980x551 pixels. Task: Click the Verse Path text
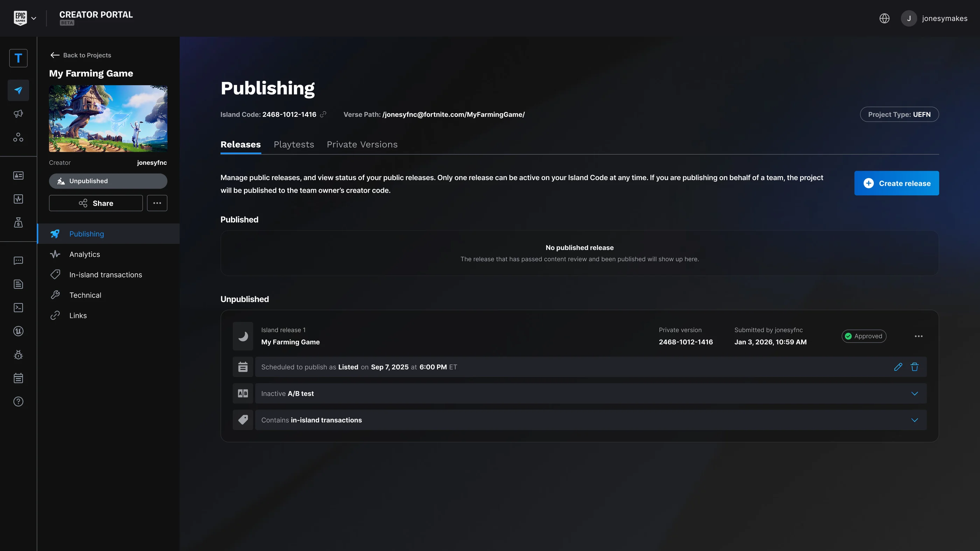(x=434, y=114)
